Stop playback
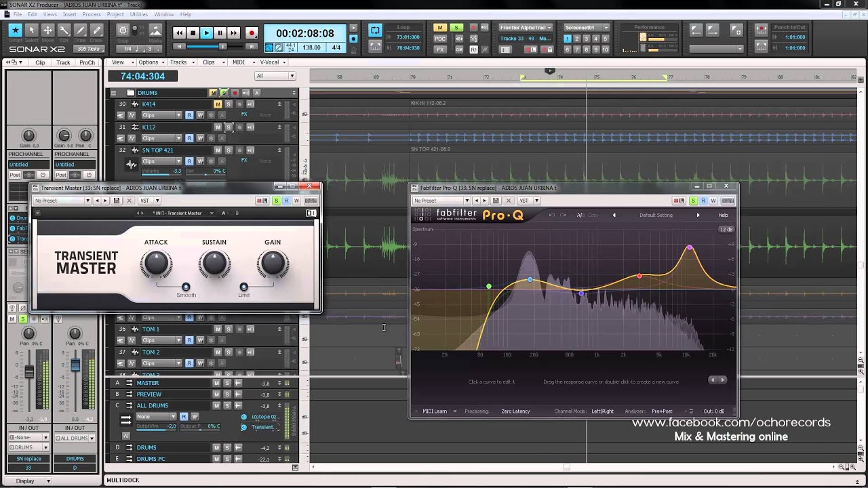 click(193, 33)
